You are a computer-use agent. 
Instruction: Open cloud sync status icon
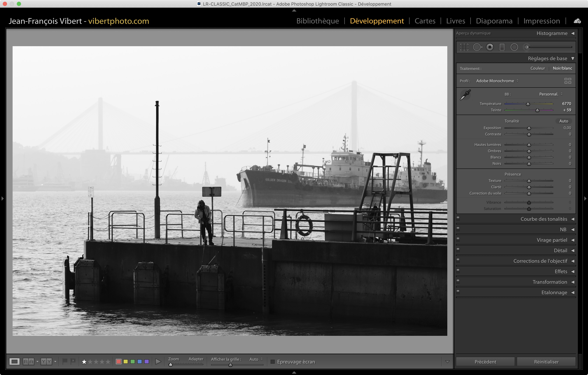click(577, 21)
